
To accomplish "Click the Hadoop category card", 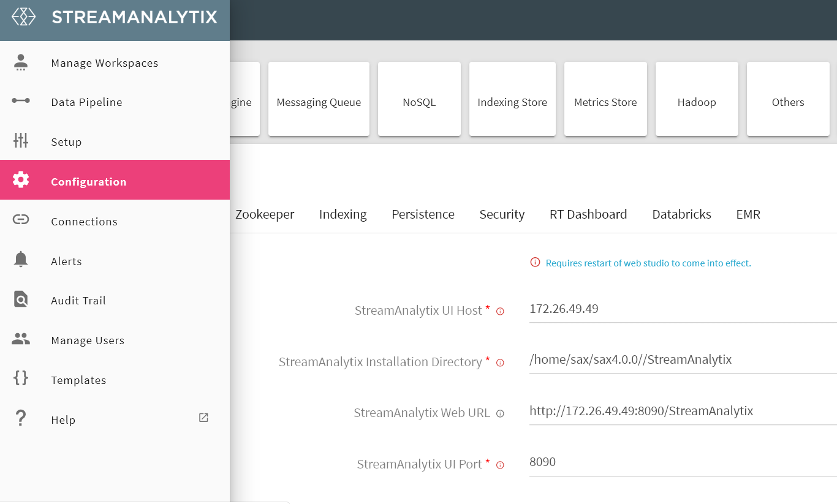I will pos(697,99).
